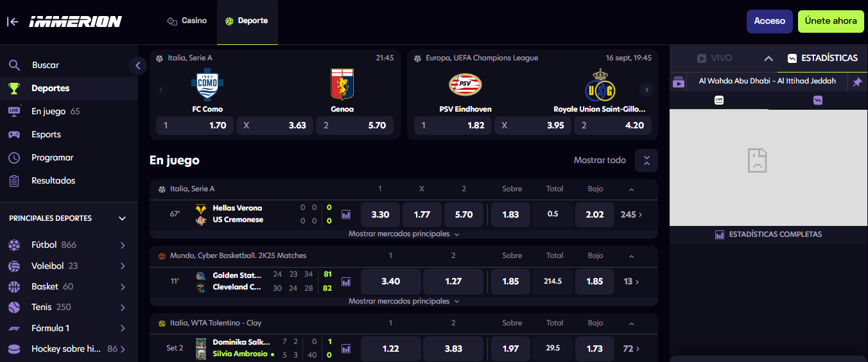Image resolution: width=868 pixels, height=362 pixels.
Task: Go to next featured match carousel arrow
Action: coord(647,90)
